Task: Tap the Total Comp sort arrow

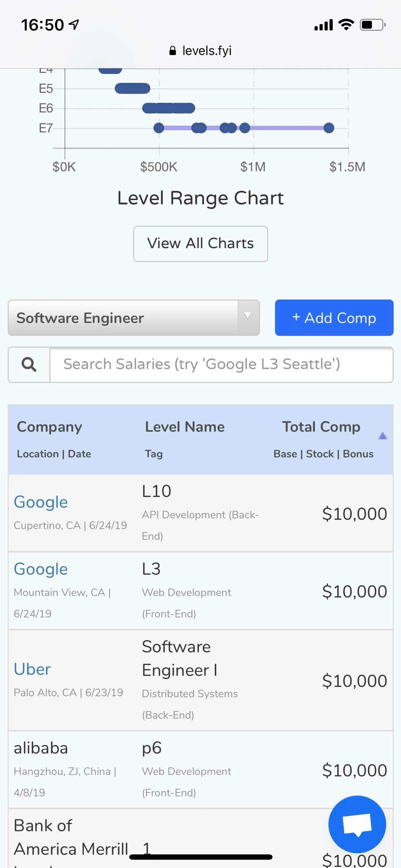Action: 383,436
